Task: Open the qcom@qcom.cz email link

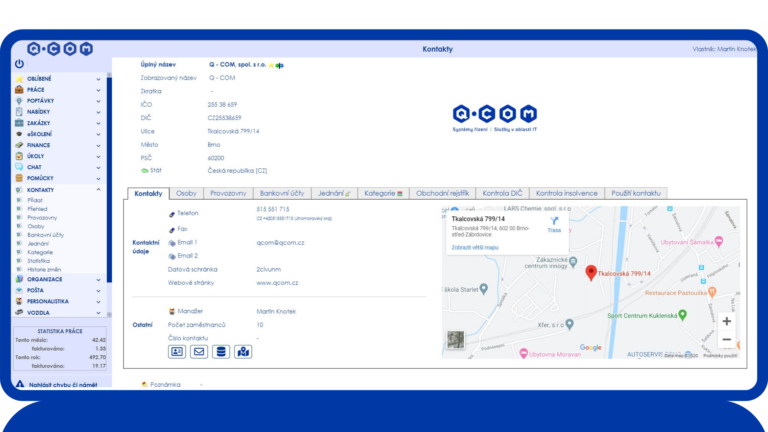Action: click(280, 242)
